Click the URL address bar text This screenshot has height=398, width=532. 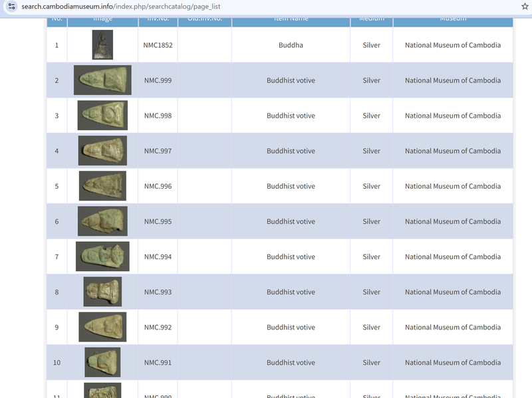[121, 7]
